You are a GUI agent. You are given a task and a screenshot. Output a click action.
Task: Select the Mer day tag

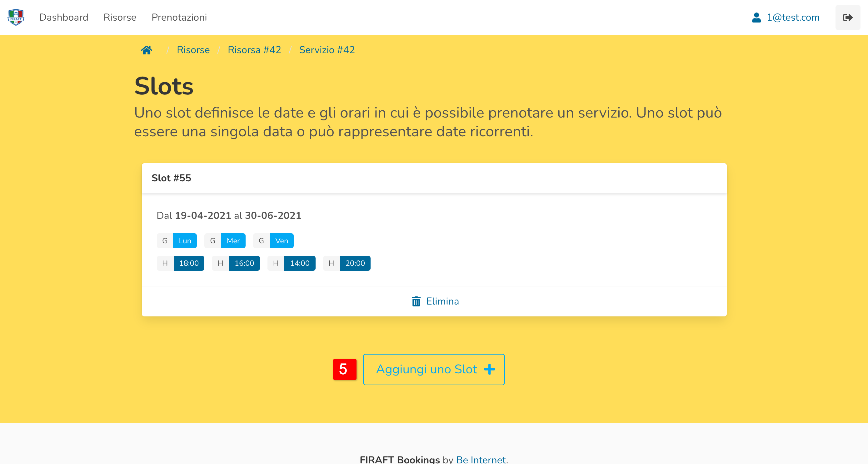[x=233, y=241]
